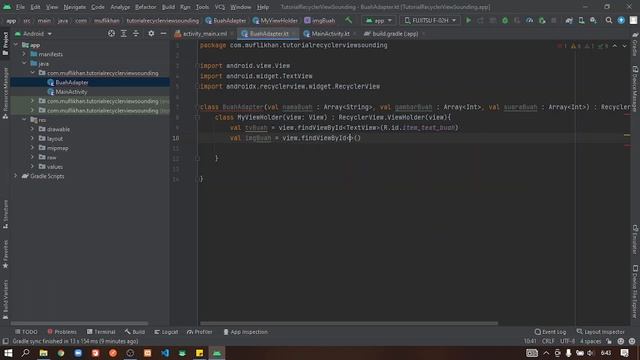This screenshot has height=360, width=640.
Task: Select MainActivity in the project tree
Action: [71, 92]
